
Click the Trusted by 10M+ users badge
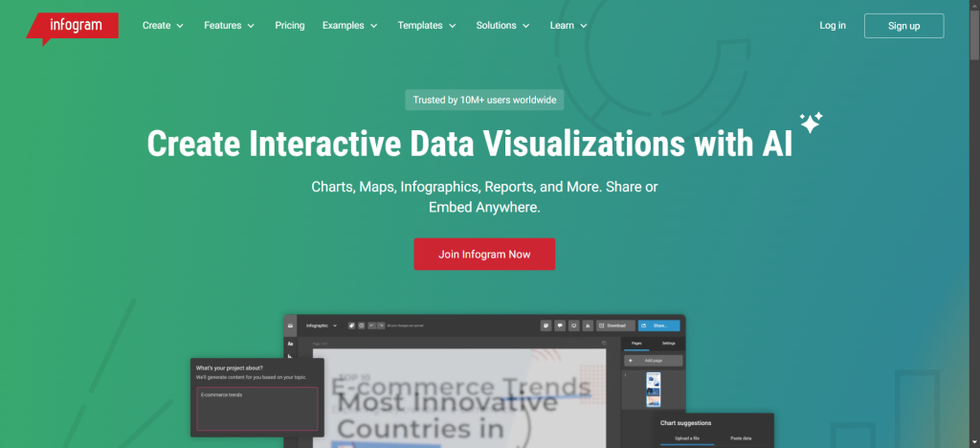[484, 100]
